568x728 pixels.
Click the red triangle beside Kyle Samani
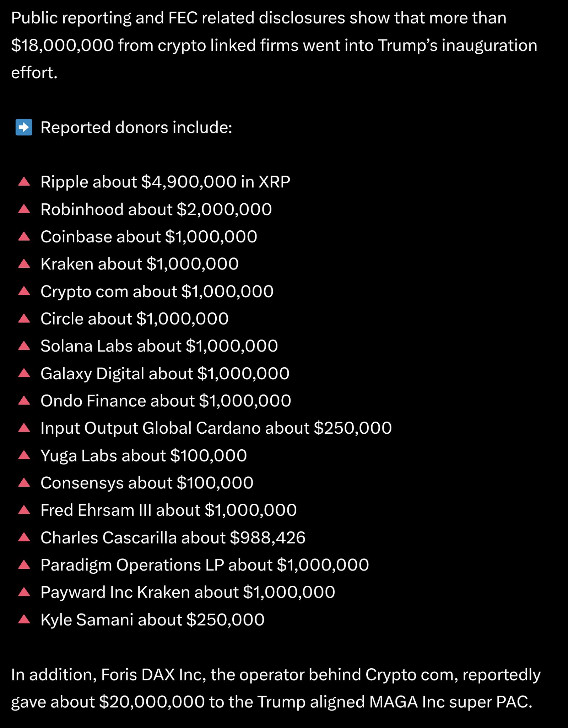(x=24, y=620)
